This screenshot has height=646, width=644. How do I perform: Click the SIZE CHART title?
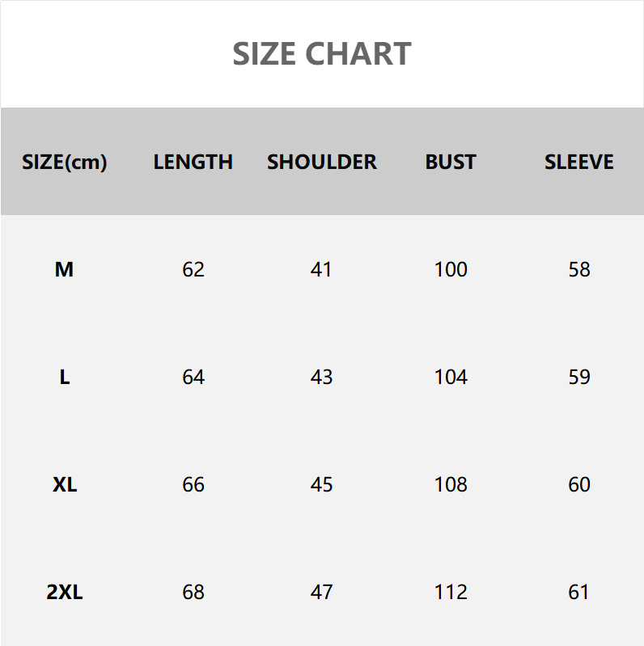(x=322, y=54)
